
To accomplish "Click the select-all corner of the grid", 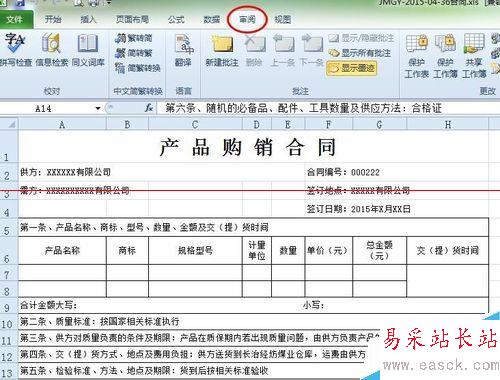I will (9, 125).
